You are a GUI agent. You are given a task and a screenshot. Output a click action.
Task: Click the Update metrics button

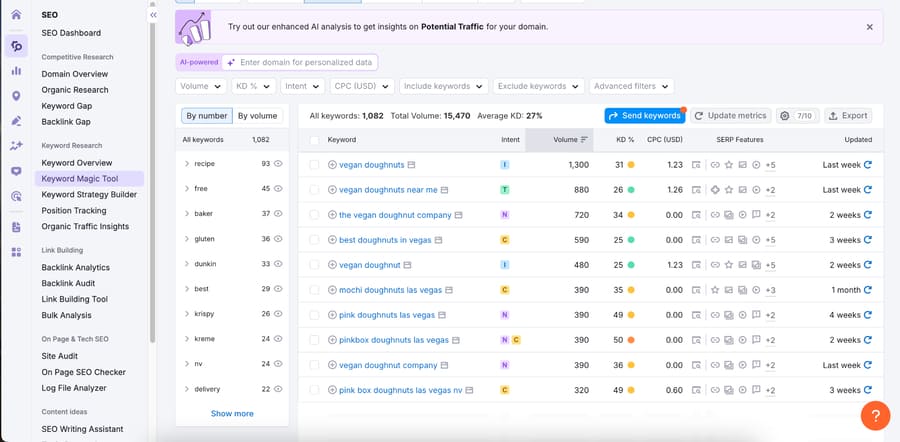[731, 115]
